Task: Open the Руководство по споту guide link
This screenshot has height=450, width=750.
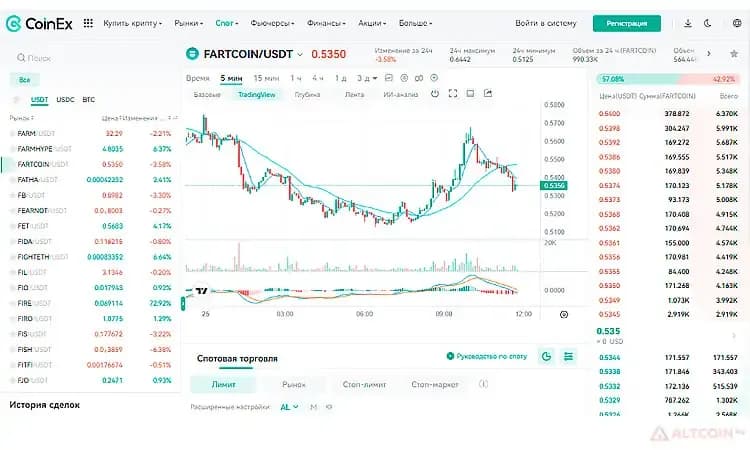Action: (x=491, y=356)
